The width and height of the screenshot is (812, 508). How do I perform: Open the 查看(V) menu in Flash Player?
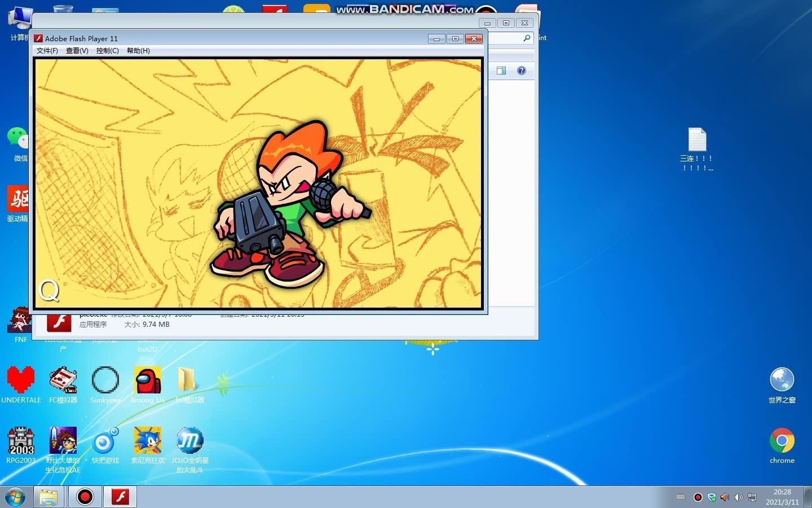click(x=77, y=51)
